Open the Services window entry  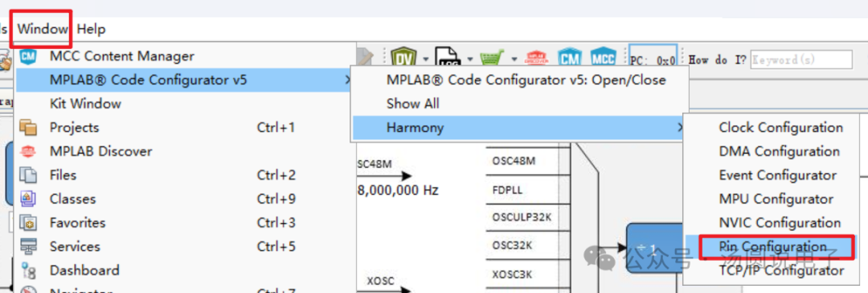75,247
